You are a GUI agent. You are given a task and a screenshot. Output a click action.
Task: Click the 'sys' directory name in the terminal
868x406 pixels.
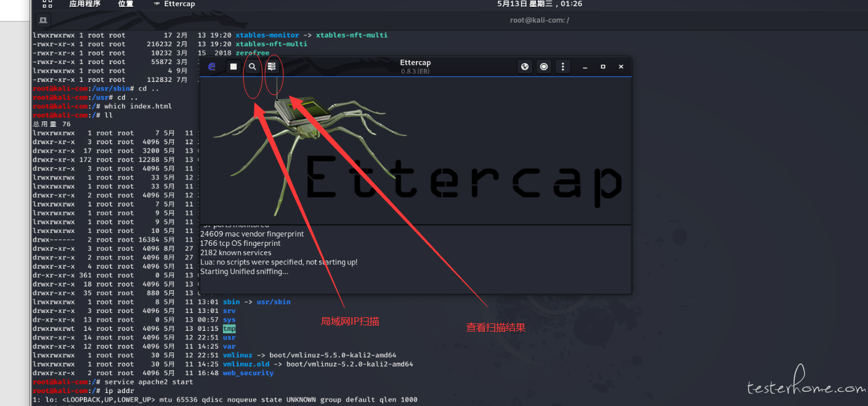tap(229, 320)
